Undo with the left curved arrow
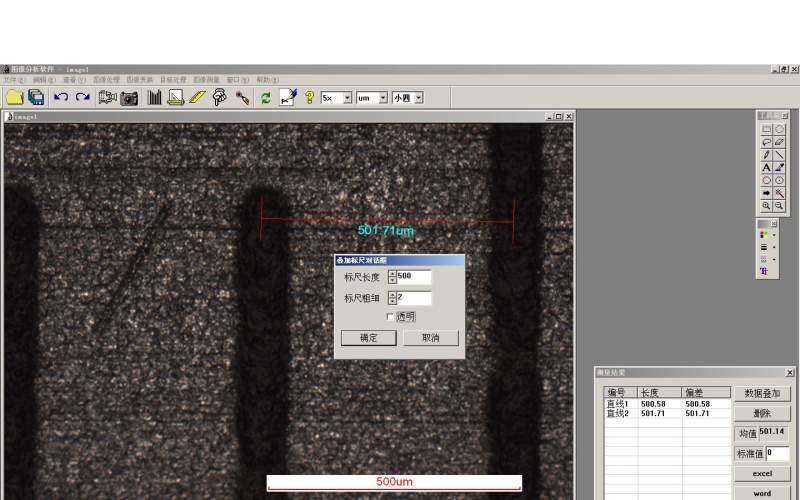 [61, 97]
